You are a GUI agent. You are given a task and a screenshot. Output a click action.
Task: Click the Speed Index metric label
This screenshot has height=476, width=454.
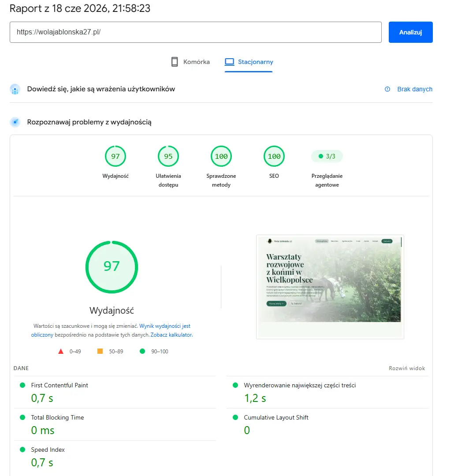48,450
